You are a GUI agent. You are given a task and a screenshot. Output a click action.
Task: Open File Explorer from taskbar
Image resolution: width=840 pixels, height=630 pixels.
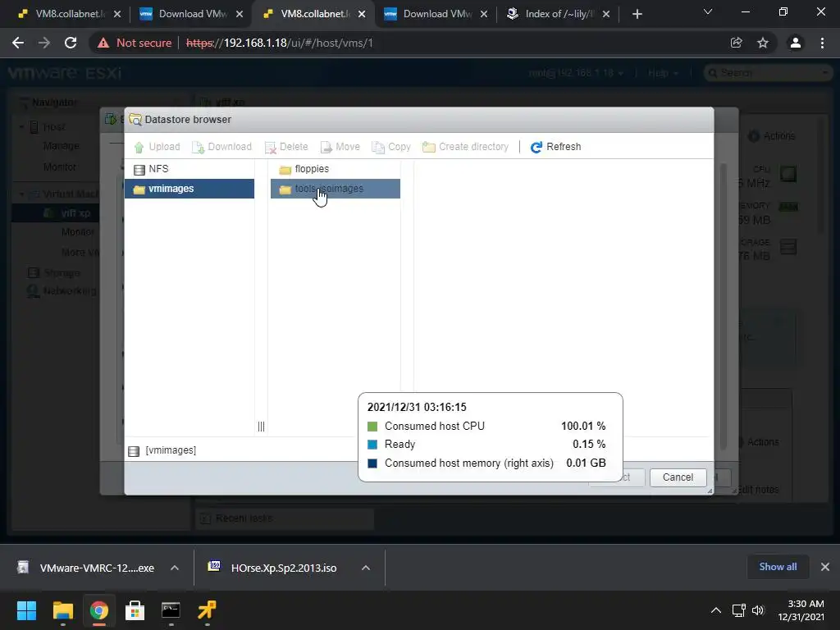(62, 610)
